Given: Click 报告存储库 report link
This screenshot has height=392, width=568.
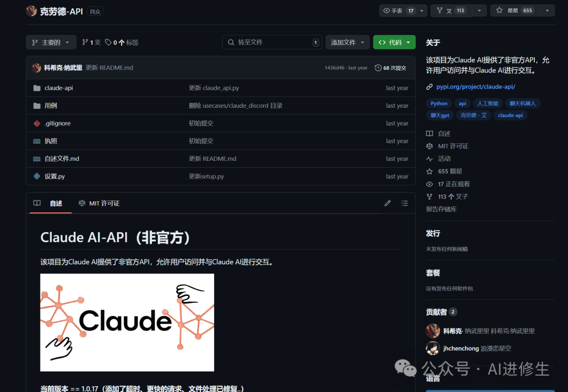Looking at the screenshot, I should (441, 209).
